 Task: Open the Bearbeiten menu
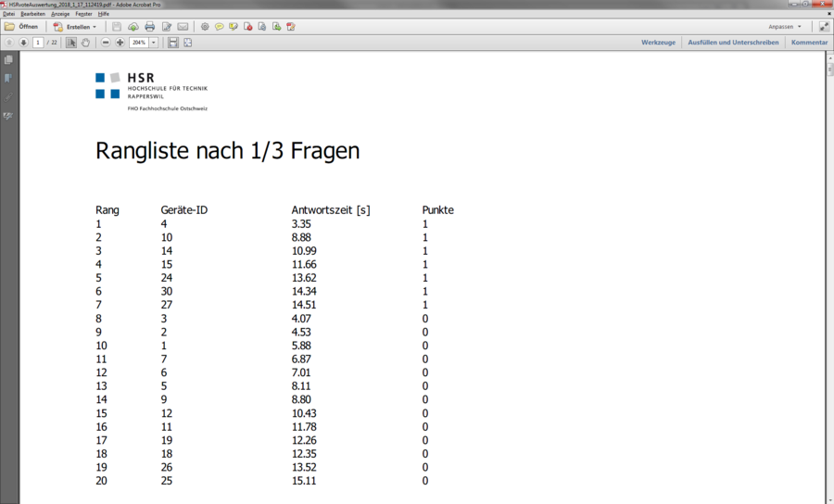tap(32, 14)
